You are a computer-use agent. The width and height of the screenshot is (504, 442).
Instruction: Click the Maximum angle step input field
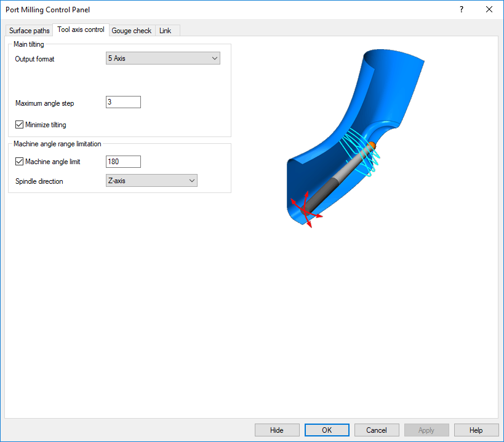click(123, 102)
